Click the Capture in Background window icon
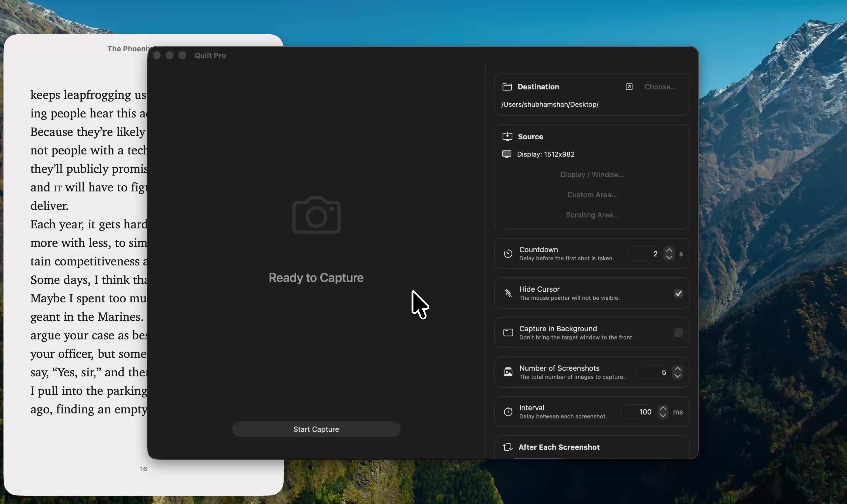Viewport: 847px width, 504px height. [508, 332]
